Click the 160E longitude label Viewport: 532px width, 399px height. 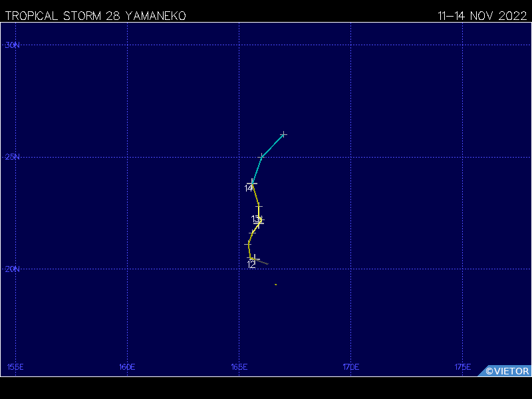coord(127,367)
